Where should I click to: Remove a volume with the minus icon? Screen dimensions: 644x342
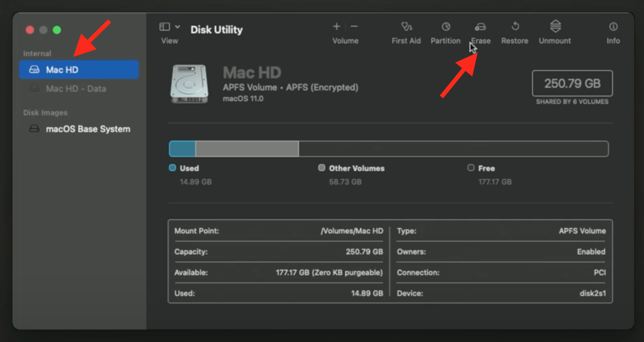coord(354,26)
